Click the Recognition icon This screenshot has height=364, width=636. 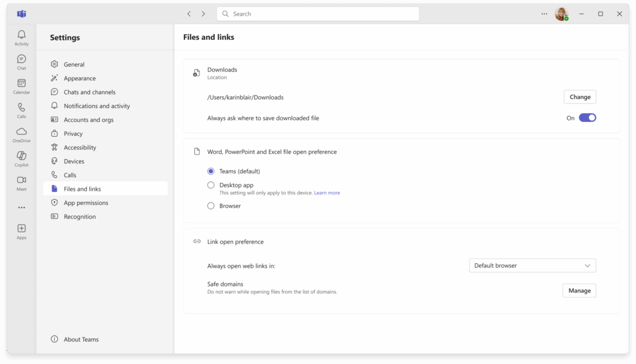55,216
